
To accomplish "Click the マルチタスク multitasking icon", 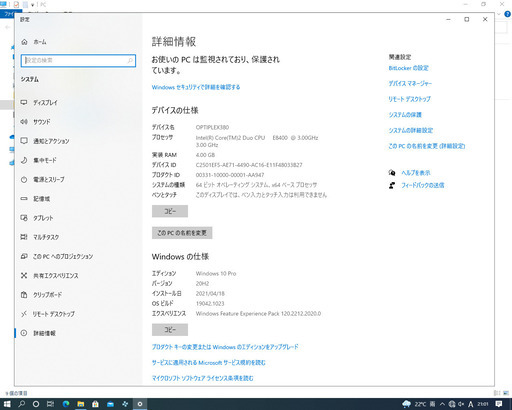I will point(24,237).
